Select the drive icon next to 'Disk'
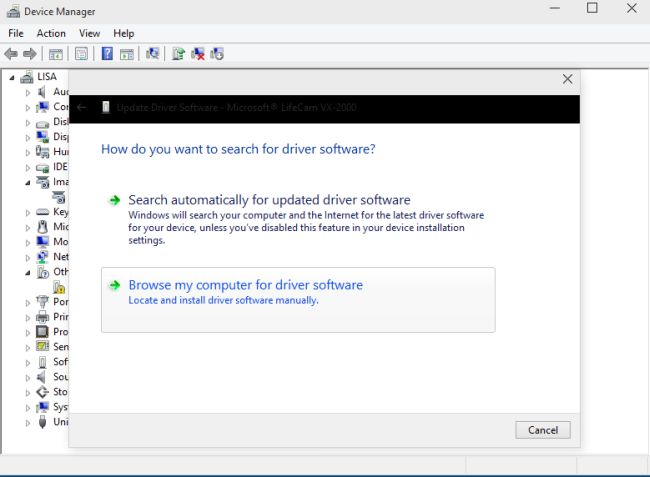The width and height of the screenshot is (650, 477). click(x=42, y=123)
